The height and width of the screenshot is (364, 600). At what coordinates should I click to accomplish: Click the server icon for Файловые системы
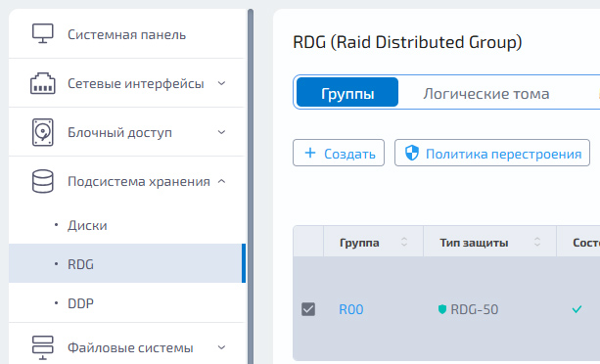coord(42,347)
